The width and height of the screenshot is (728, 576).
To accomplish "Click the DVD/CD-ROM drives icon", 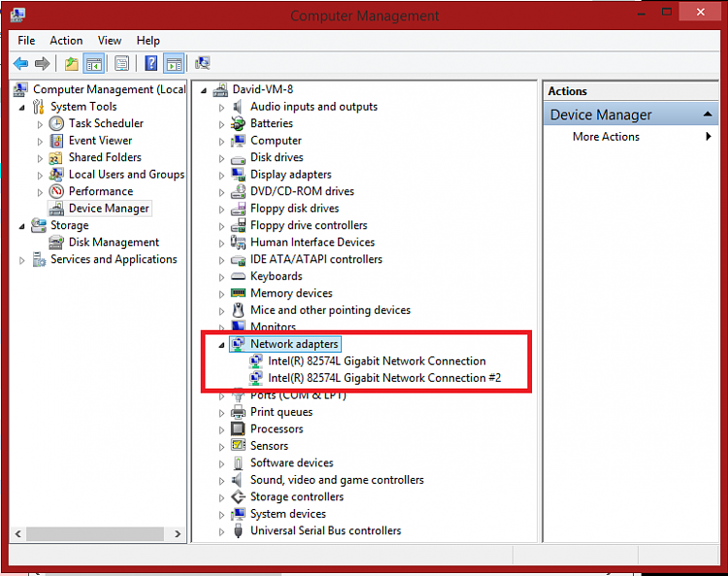I will click(238, 191).
